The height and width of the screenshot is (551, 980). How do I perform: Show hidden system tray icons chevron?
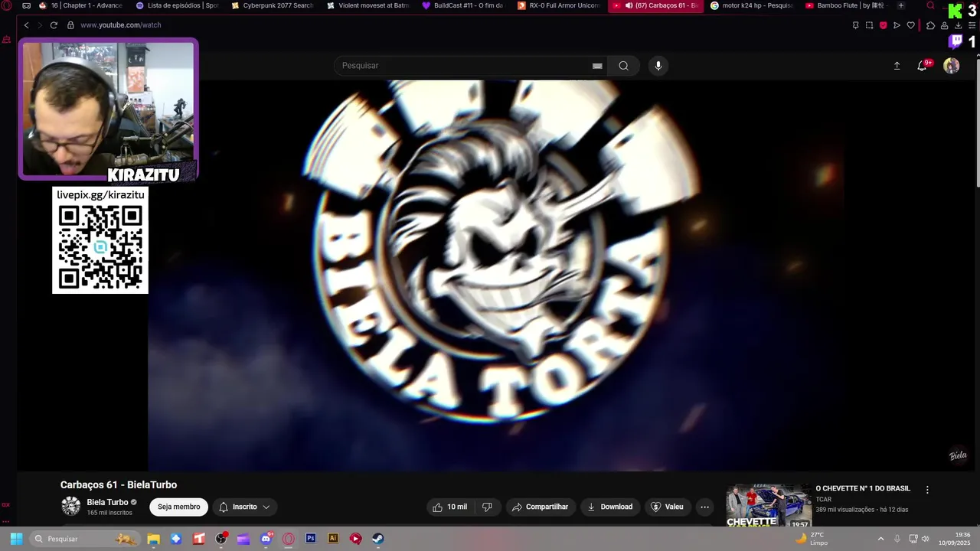[880, 539]
